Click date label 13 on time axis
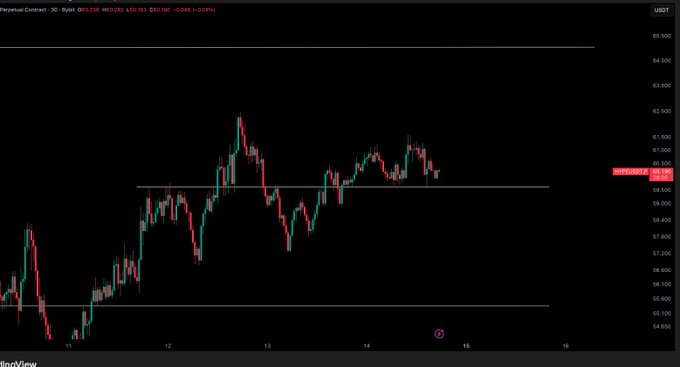Viewport: 680px width, 367px height. tap(267, 346)
